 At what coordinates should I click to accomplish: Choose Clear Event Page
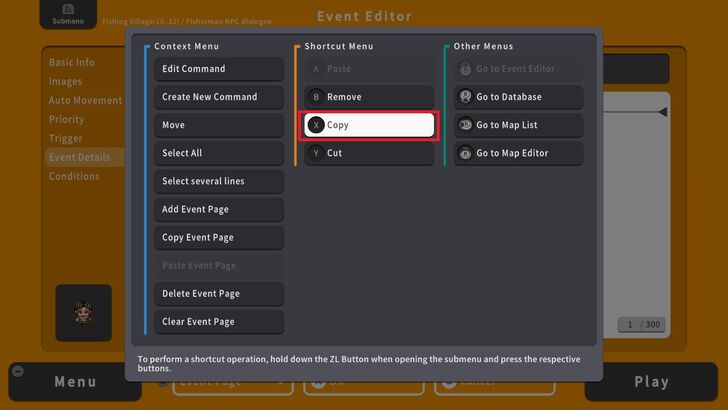[219, 321]
